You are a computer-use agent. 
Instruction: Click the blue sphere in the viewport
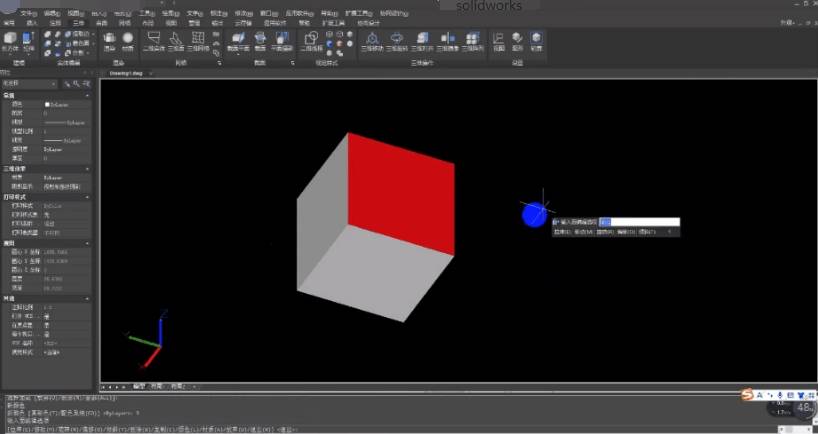point(534,214)
